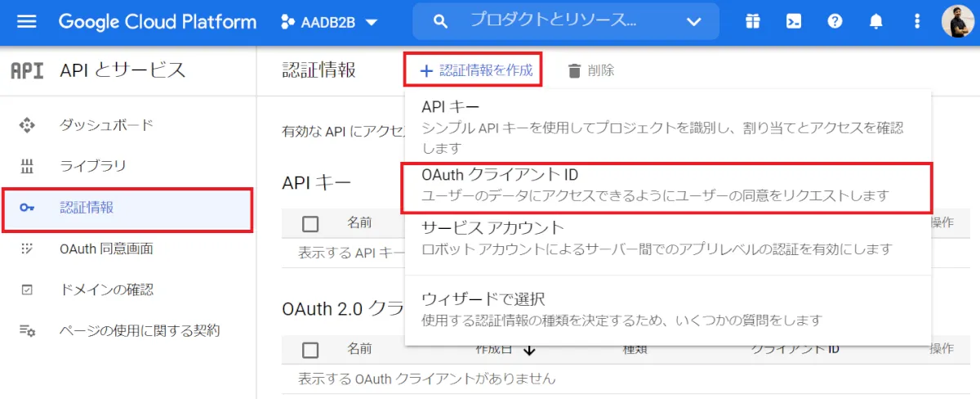
Task: Open the help question mark icon
Action: [835, 22]
